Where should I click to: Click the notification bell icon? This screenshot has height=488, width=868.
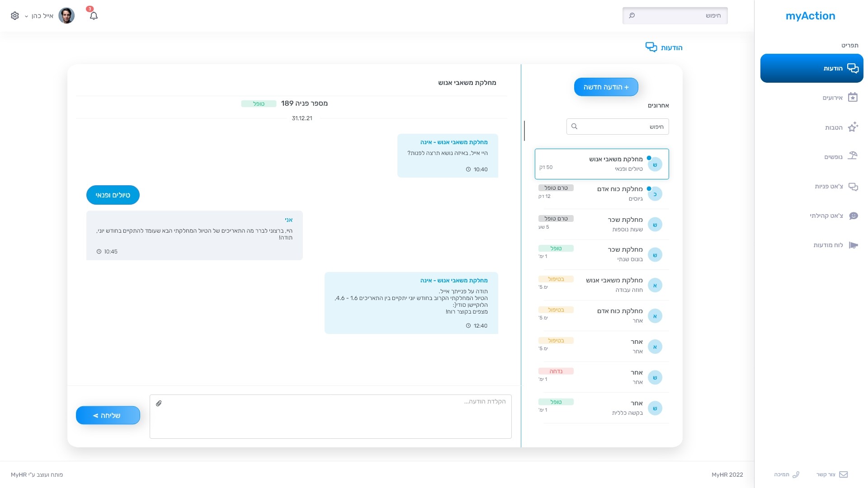[x=94, y=16]
